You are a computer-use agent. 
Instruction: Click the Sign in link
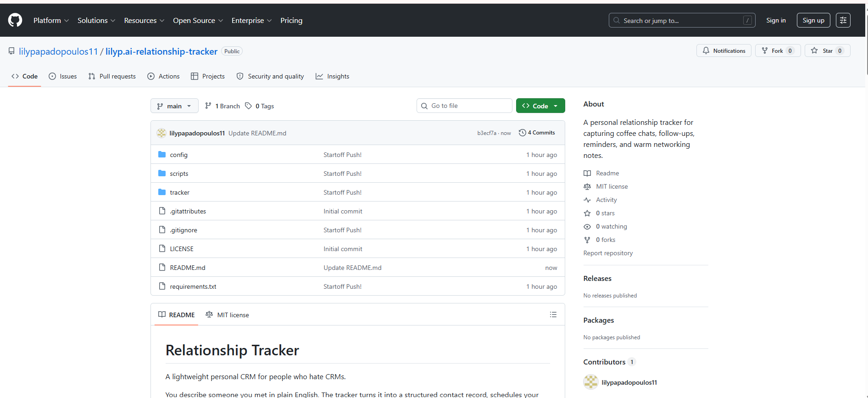776,20
